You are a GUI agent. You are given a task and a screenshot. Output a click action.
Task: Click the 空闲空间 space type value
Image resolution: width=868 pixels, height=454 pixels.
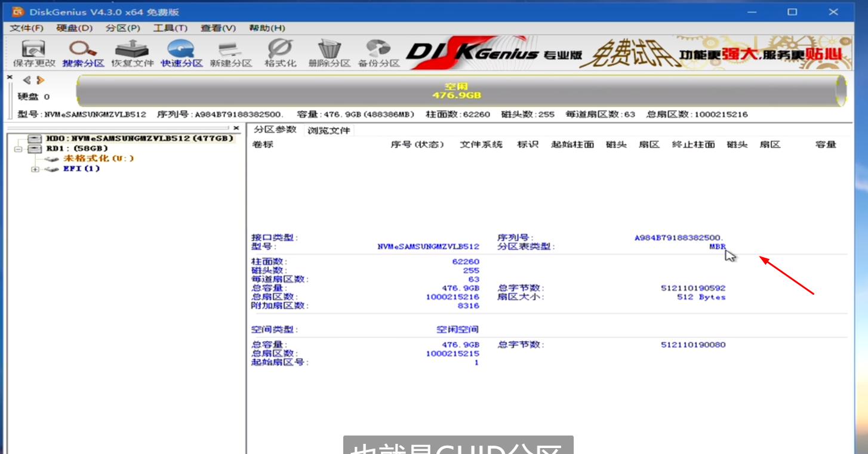[x=458, y=329]
